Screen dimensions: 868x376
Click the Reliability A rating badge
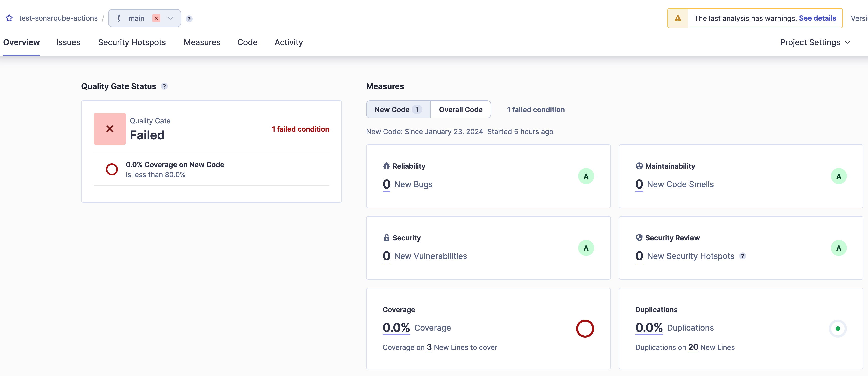click(x=586, y=176)
